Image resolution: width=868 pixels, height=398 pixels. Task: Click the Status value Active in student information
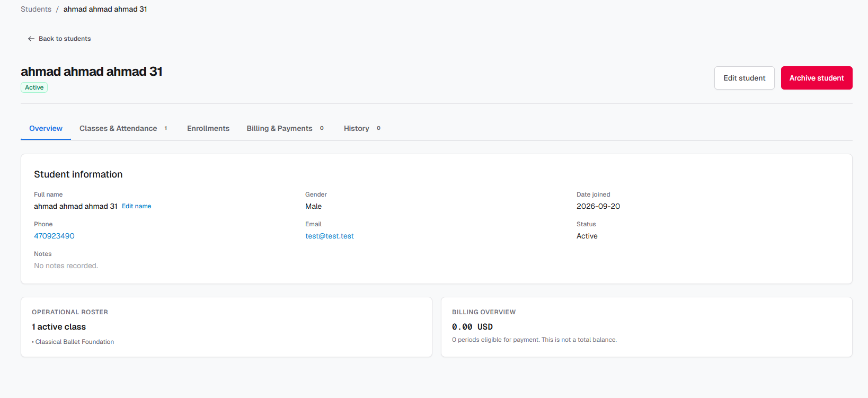coord(587,236)
